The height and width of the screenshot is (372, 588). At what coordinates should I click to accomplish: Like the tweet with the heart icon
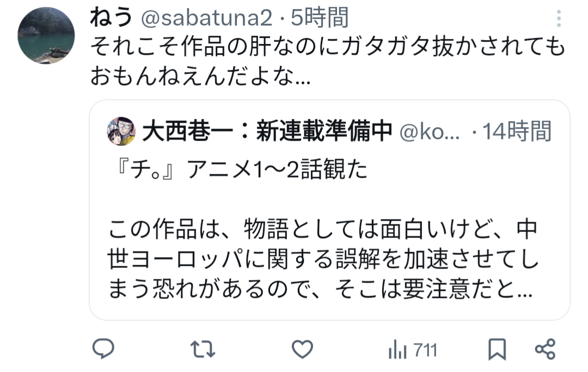(303, 349)
